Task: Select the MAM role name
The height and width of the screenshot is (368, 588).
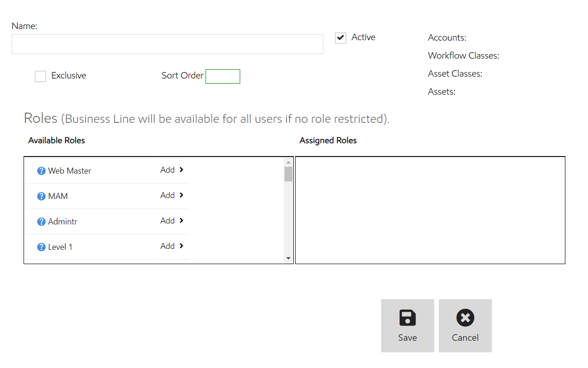Action: (x=58, y=196)
